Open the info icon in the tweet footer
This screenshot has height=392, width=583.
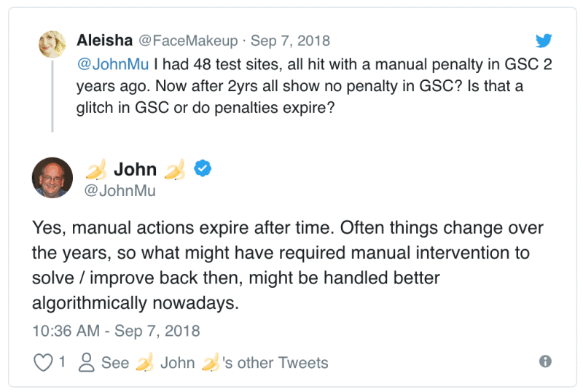(544, 361)
